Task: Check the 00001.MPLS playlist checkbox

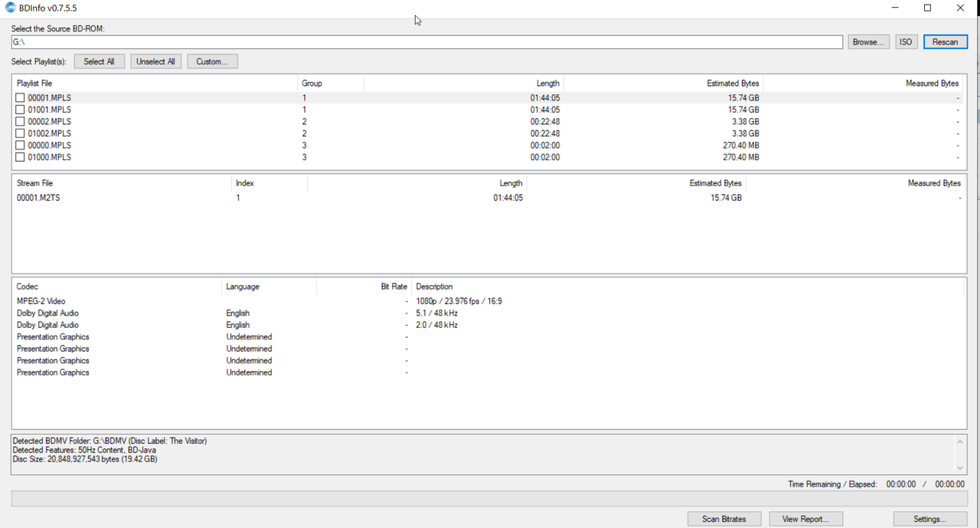Action: click(21, 98)
